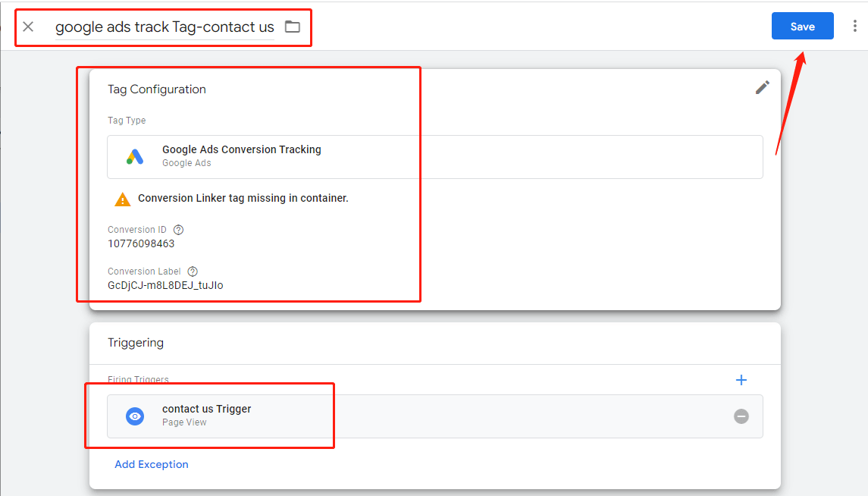Click the Conversion Linker warning triangle
The height and width of the screenshot is (496, 868).
click(122, 199)
